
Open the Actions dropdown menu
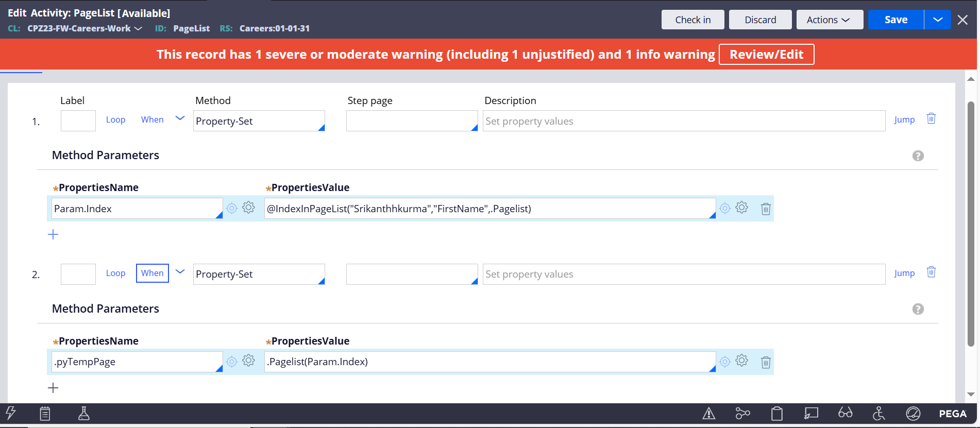click(x=829, y=20)
